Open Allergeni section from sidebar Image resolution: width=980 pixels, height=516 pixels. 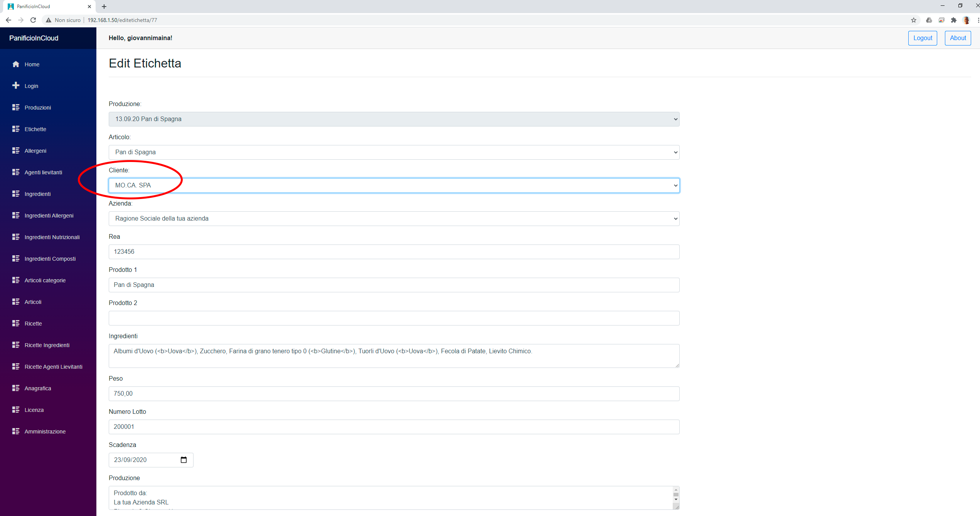click(35, 150)
